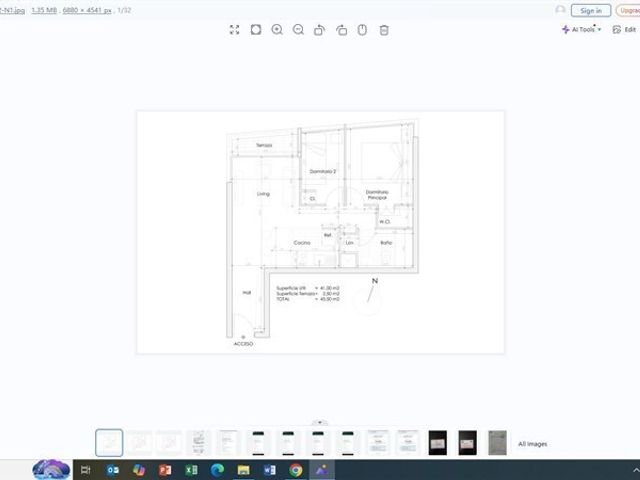Click the Sign in button
640x480 pixels.
tap(591, 11)
